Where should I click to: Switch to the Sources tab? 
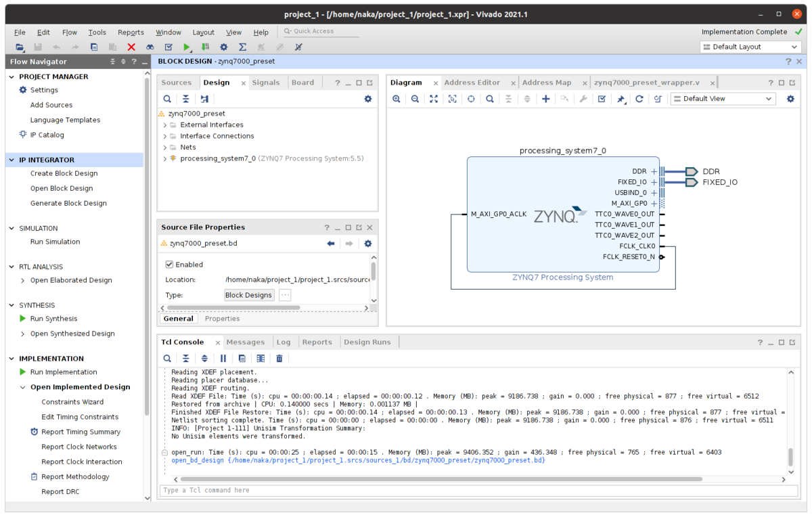[x=177, y=83]
